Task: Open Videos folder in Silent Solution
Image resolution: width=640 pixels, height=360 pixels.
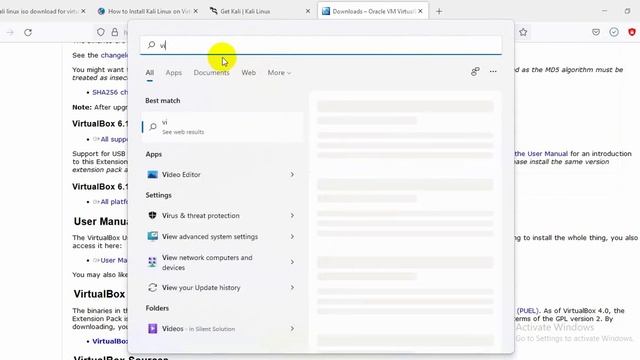Action: [223, 329]
